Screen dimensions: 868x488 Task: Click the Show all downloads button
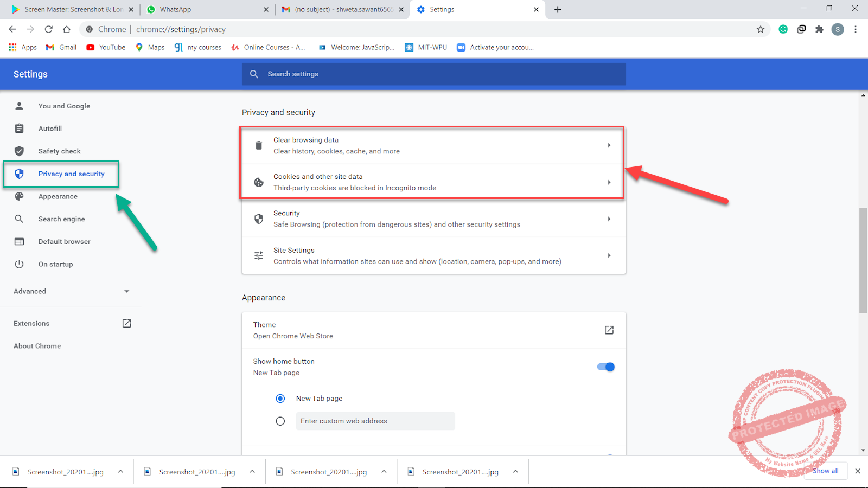825,471
